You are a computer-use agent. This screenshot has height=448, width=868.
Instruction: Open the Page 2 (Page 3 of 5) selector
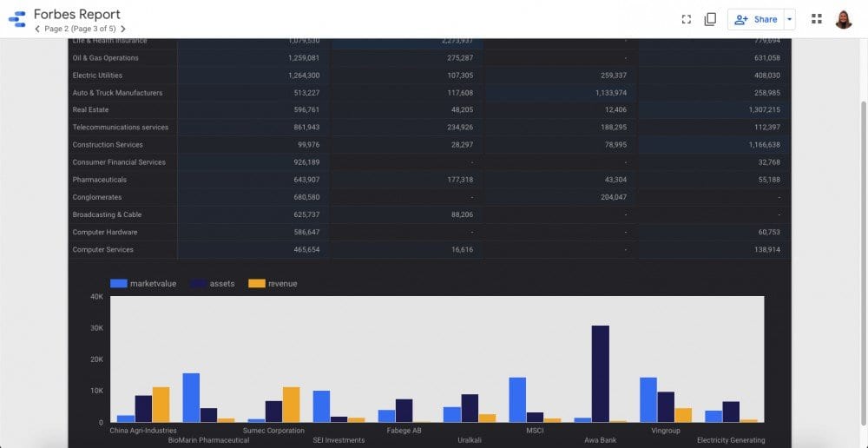(x=80, y=29)
